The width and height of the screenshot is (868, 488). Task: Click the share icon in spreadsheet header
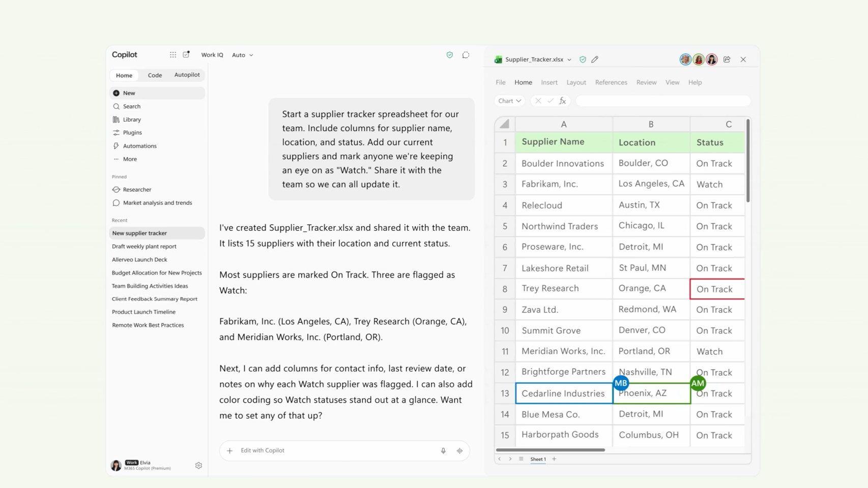coord(727,59)
